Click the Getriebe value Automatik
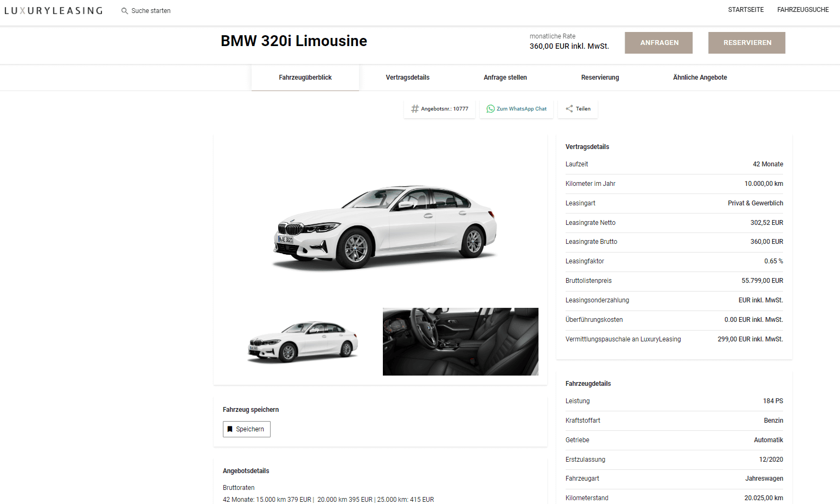 pos(768,440)
